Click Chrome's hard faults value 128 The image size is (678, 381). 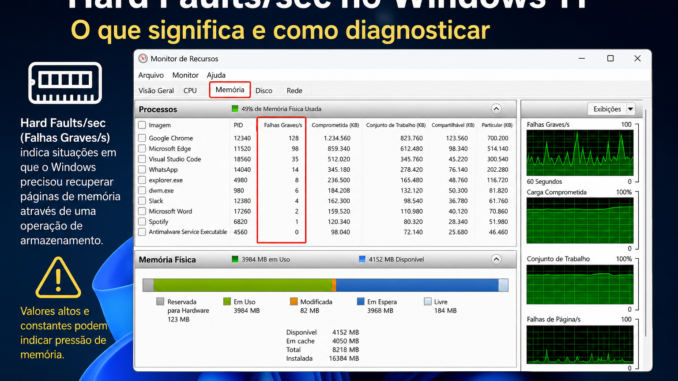coord(294,138)
